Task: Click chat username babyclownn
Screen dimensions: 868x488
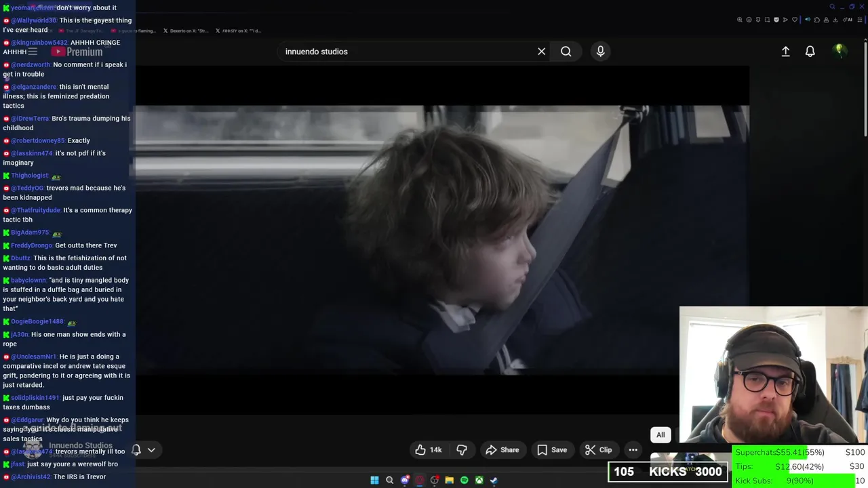Action: [28, 280]
